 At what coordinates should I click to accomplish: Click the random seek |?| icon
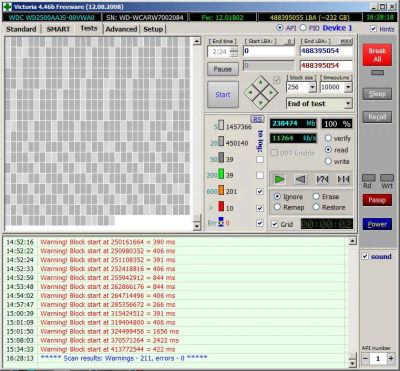point(322,179)
